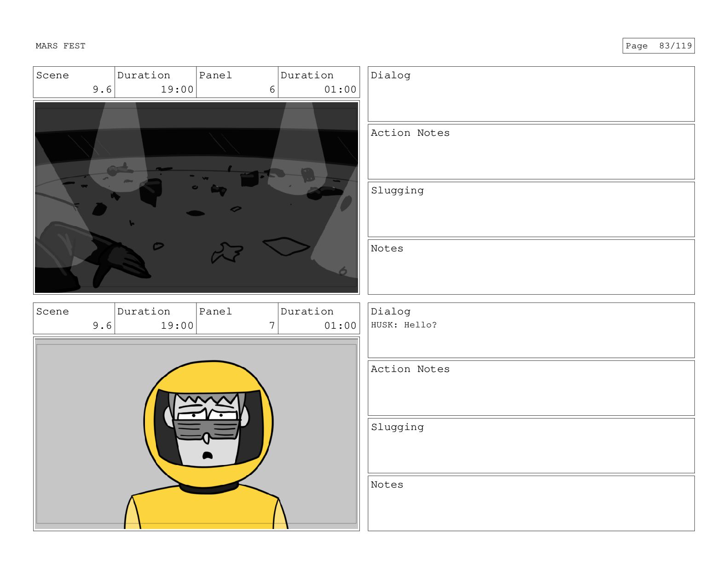728x564 pixels.
Task: Click inside panel 6's Slugging box
Action: point(531,209)
